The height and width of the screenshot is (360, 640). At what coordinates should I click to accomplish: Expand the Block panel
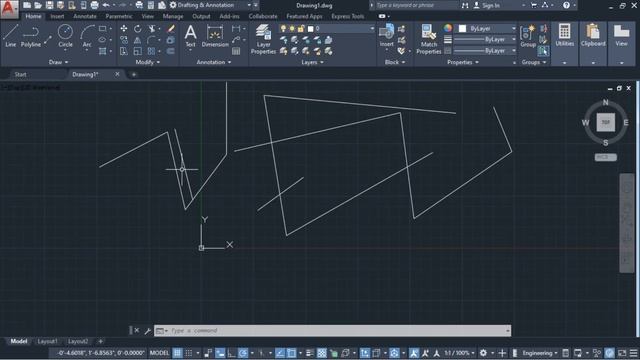point(395,62)
